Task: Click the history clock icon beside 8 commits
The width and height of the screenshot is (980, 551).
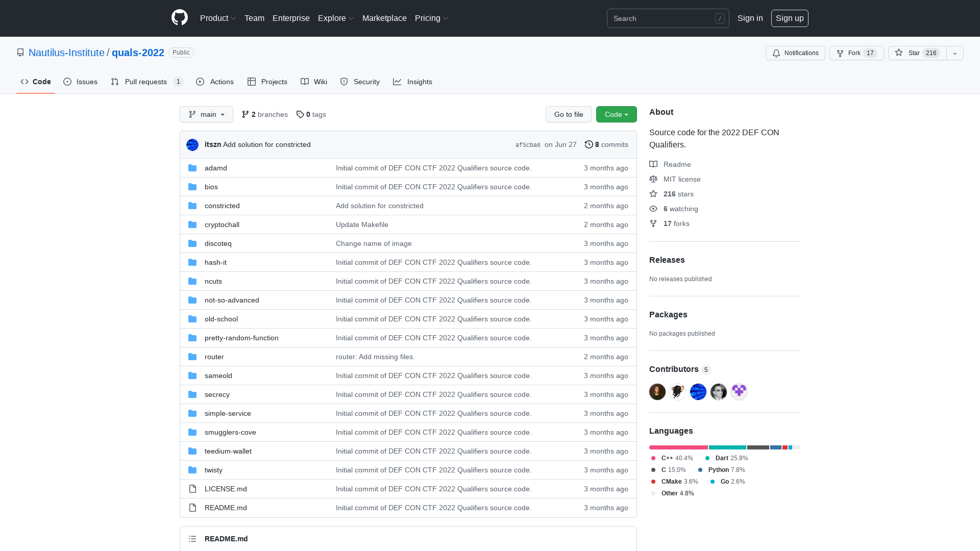Action: tap(589, 144)
